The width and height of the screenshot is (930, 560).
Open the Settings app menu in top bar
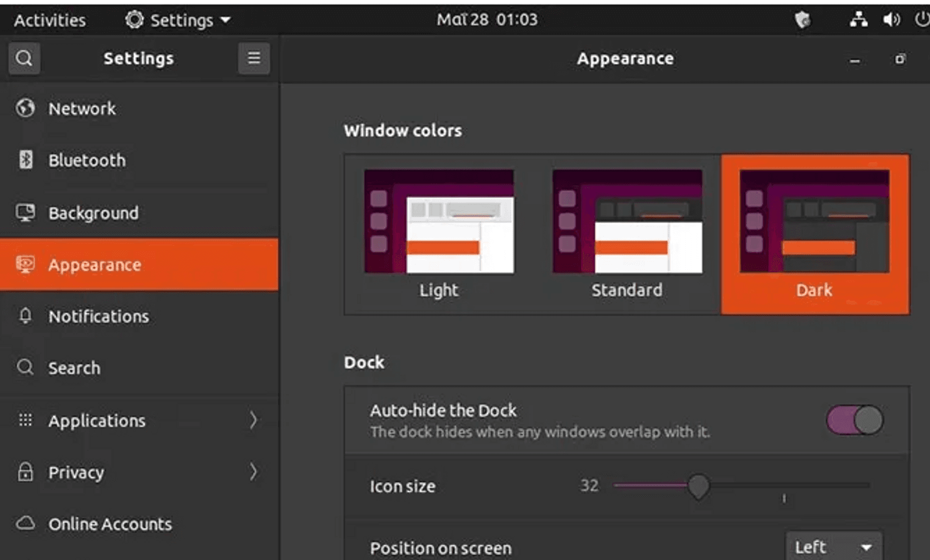(x=177, y=20)
